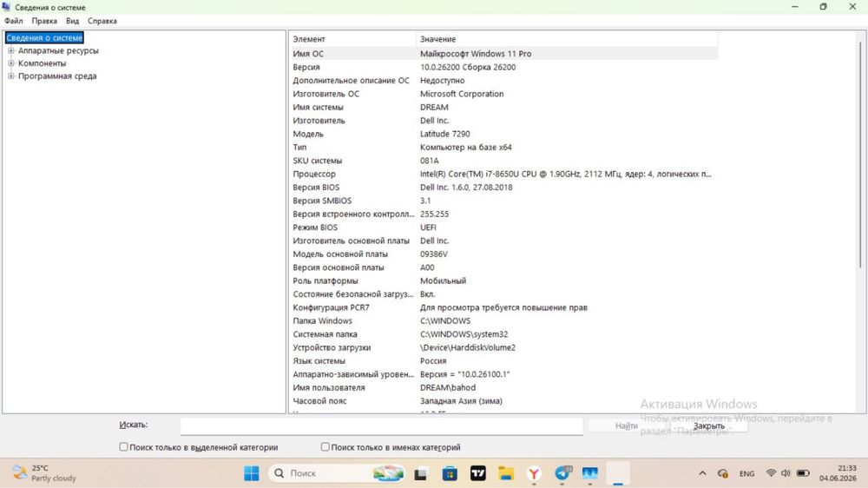Open the weather widget 25°C Partly cloudy
This screenshot has height=488, width=868.
pyautogui.click(x=44, y=473)
